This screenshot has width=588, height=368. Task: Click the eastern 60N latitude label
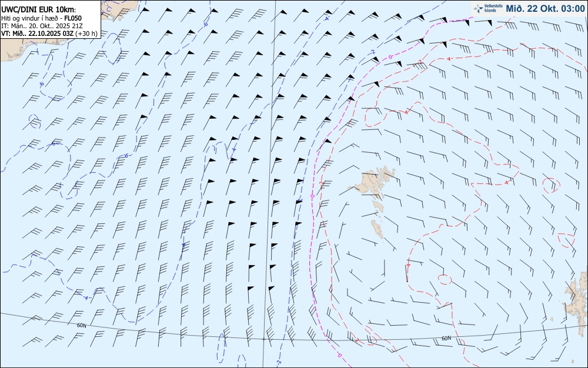(x=446, y=339)
